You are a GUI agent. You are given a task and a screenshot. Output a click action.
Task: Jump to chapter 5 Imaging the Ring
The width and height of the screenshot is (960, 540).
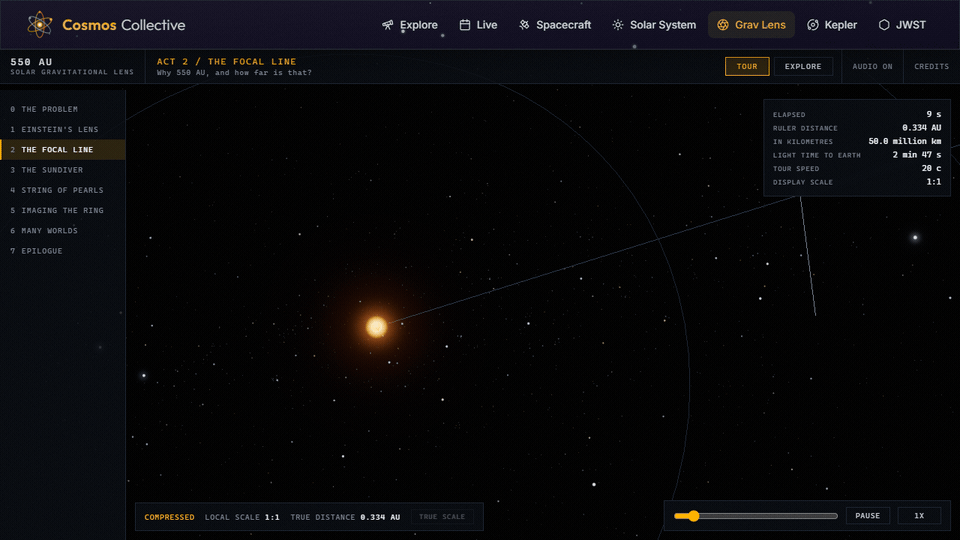[63, 210]
